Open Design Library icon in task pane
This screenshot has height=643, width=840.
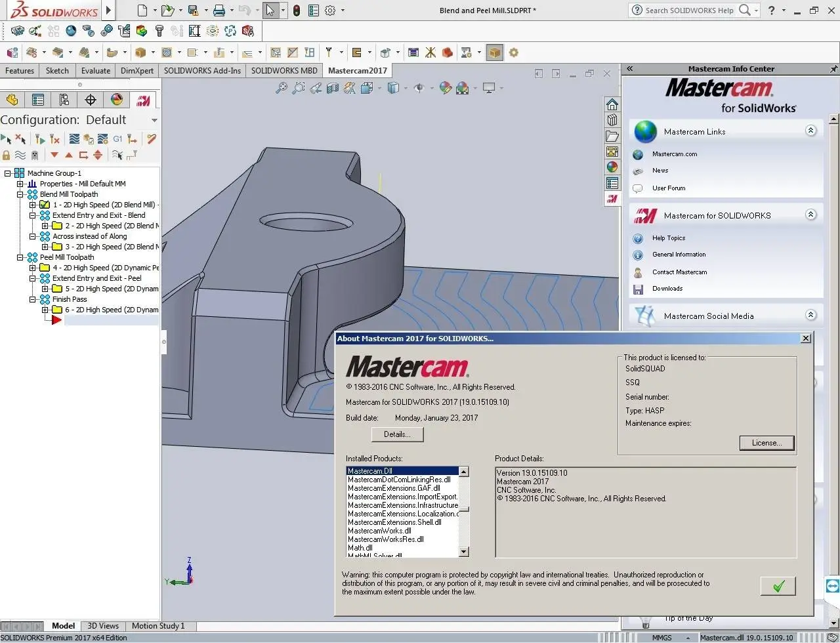pyautogui.click(x=612, y=120)
